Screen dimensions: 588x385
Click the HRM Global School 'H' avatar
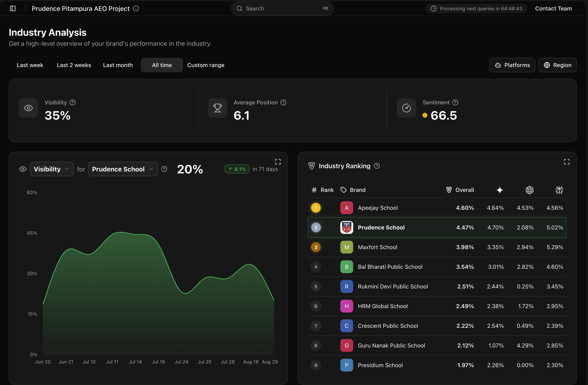pyautogui.click(x=347, y=306)
